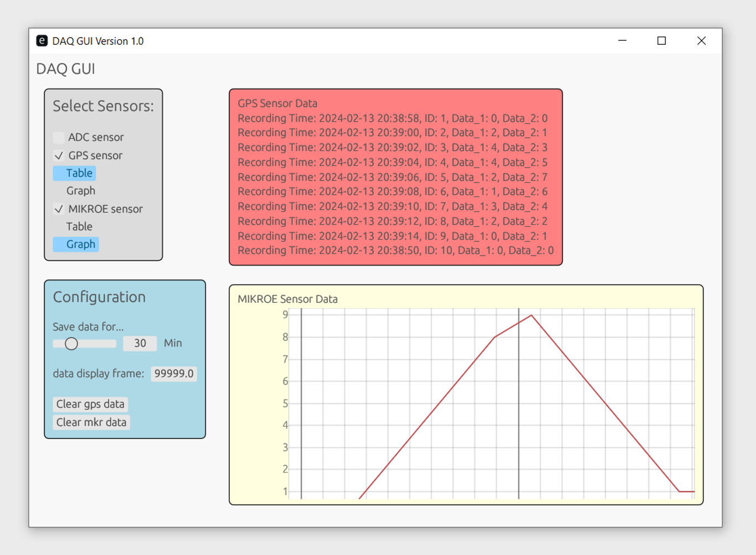Screen dimensions: 756x555
Task: Click the 'ADC sensor' label text
Action: (96, 137)
